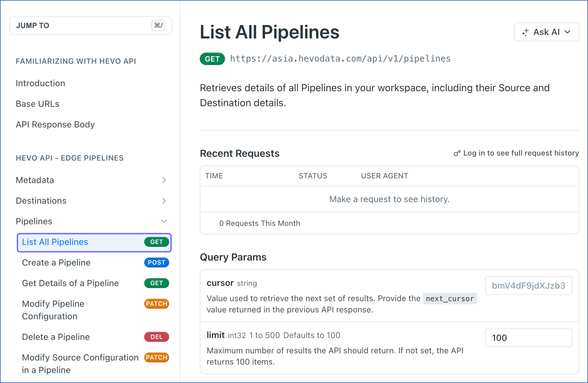Click the cursor parameter input field
The width and height of the screenshot is (588, 383).
click(529, 286)
